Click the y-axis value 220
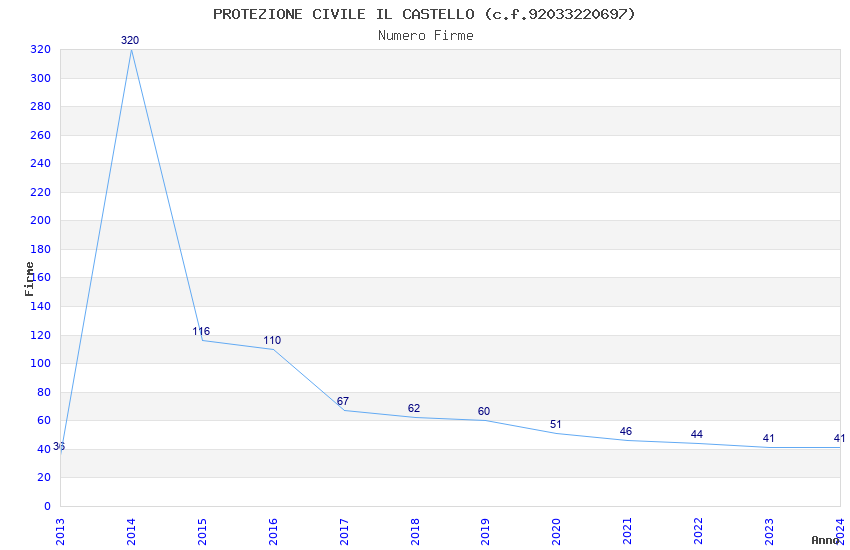The height and width of the screenshot is (550, 850). (x=41, y=192)
